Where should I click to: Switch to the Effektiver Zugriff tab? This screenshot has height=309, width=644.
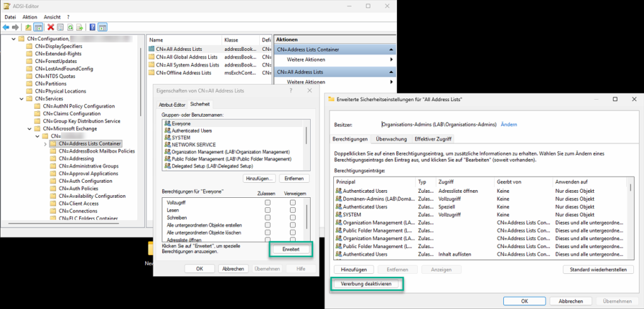(x=433, y=139)
